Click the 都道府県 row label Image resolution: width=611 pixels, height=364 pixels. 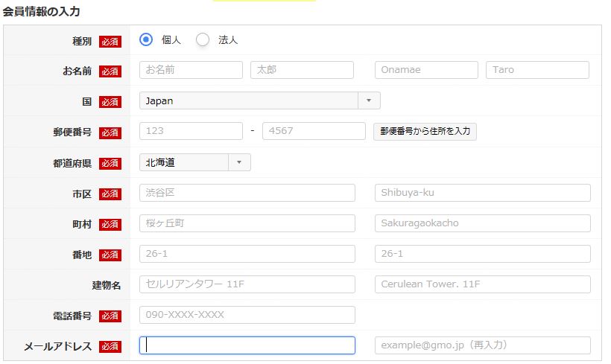tap(72, 163)
